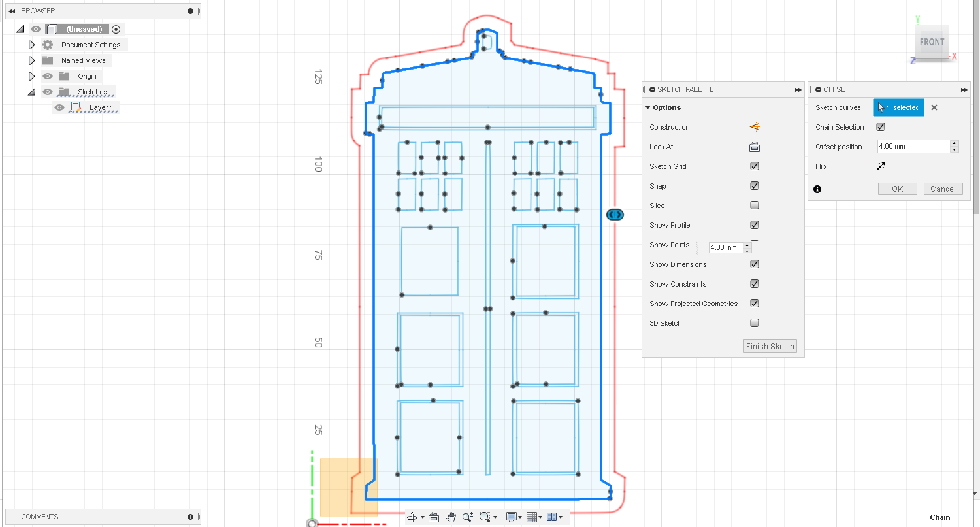Click the Look At icon in Sketch Palette

click(x=754, y=146)
